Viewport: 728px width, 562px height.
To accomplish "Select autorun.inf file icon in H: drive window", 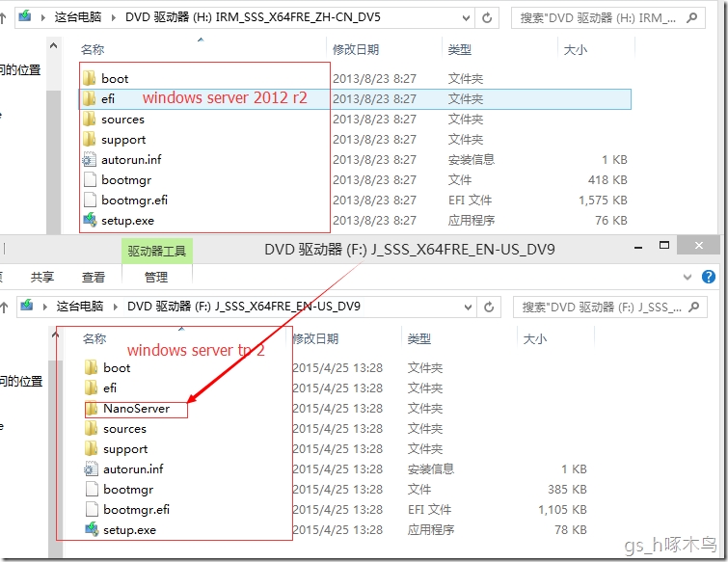I will click(x=89, y=160).
